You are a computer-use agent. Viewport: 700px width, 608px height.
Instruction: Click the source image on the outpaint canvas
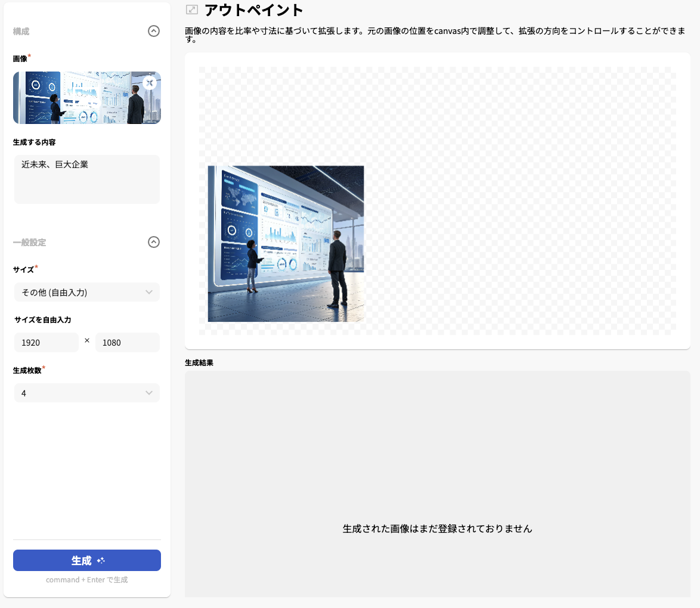pyautogui.click(x=285, y=244)
